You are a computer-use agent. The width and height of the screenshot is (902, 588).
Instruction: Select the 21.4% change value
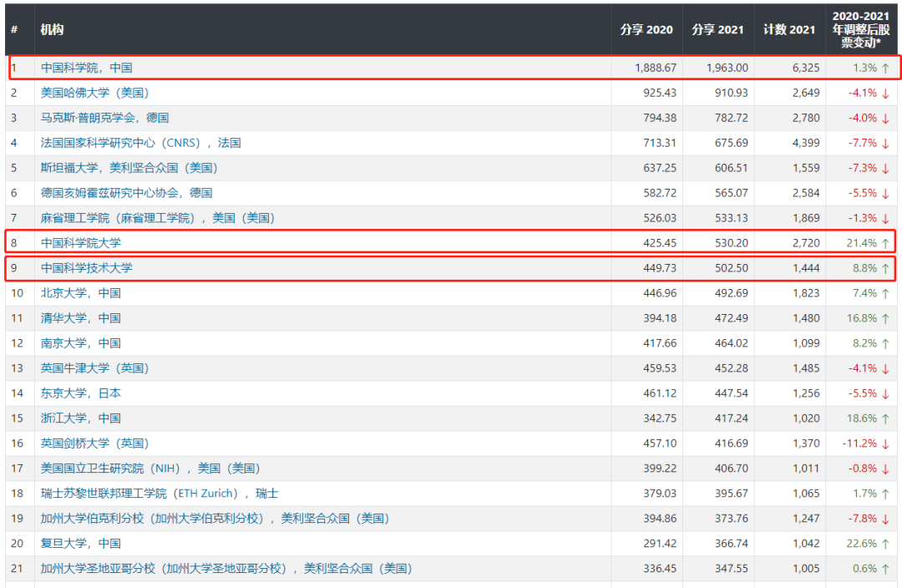[862, 243]
